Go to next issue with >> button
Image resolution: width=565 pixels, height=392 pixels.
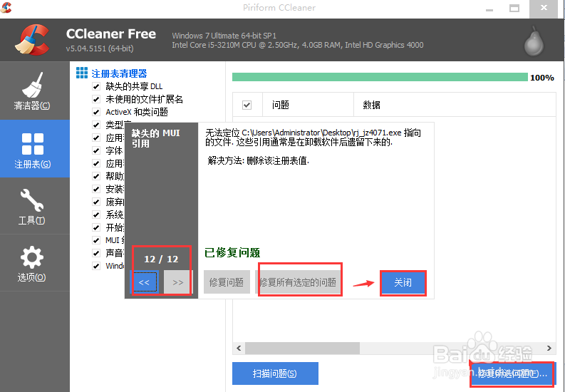click(178, 282)
